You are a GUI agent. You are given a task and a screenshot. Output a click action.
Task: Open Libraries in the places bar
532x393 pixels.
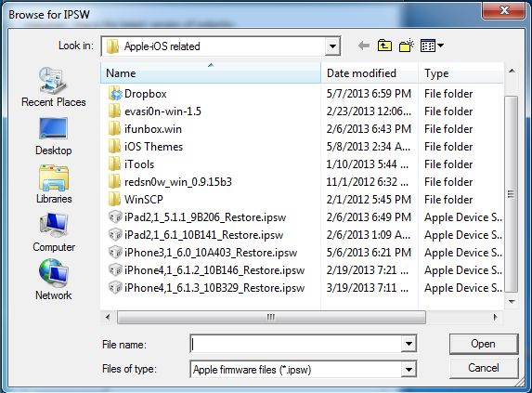(54, 184)
